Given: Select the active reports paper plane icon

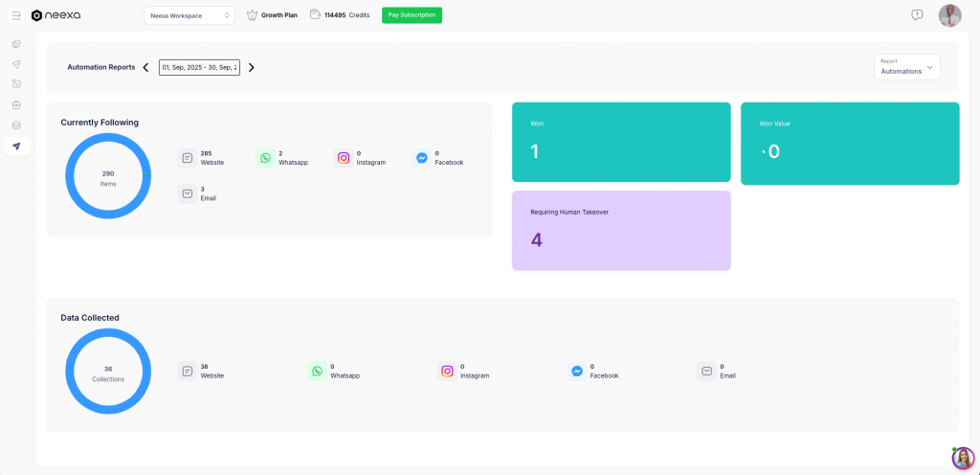Looking at the screenshot, I should (x=16, y=147).
